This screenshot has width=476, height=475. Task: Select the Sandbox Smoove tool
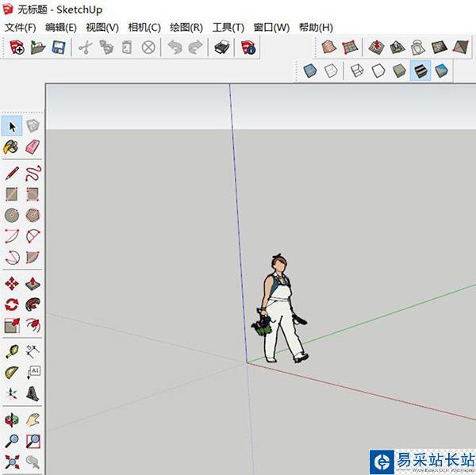[x=376, y=47]
